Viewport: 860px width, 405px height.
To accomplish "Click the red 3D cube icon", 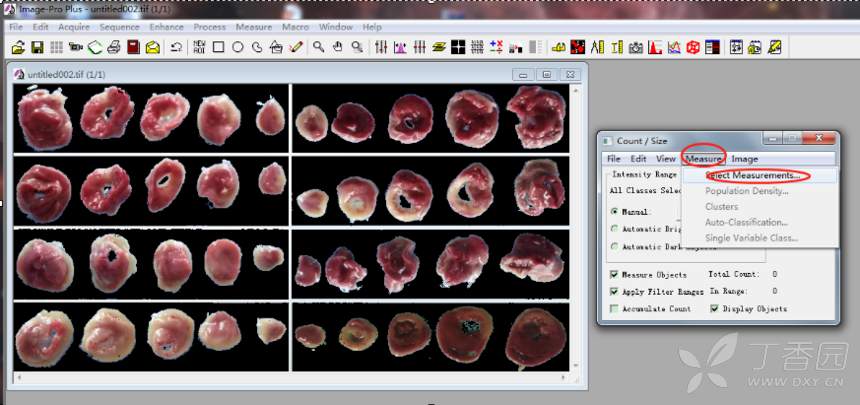I will click(x=692, y=47).
